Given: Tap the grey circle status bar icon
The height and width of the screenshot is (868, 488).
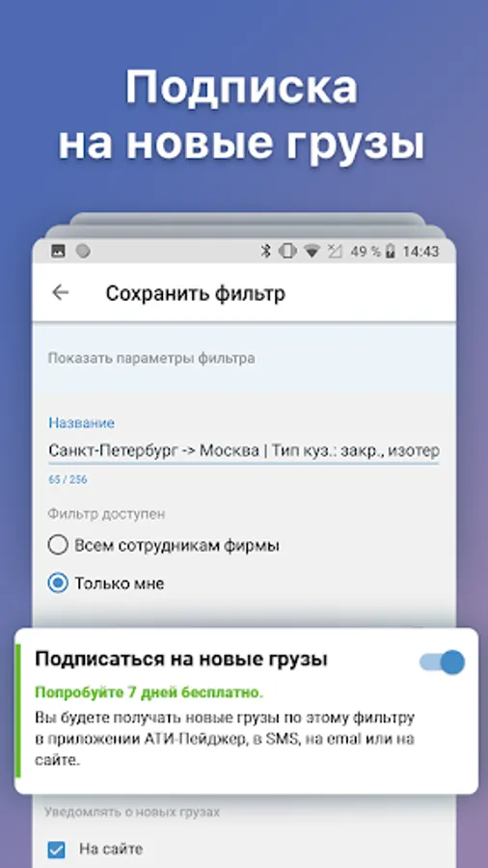Looking at the screenshot, I should [83, 252].
